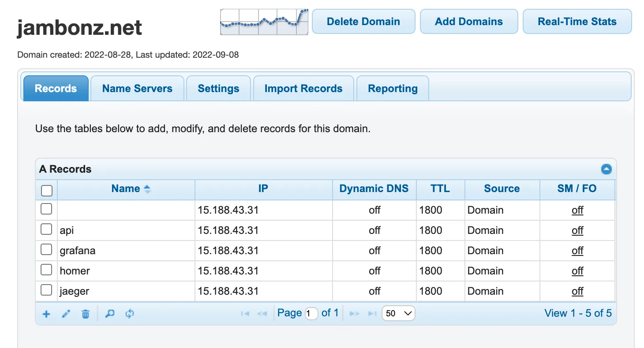Image resolution: width=644 pixels, height=348 pixels.
Task: Tick the homer record checkbox
Action: point(46,270)
